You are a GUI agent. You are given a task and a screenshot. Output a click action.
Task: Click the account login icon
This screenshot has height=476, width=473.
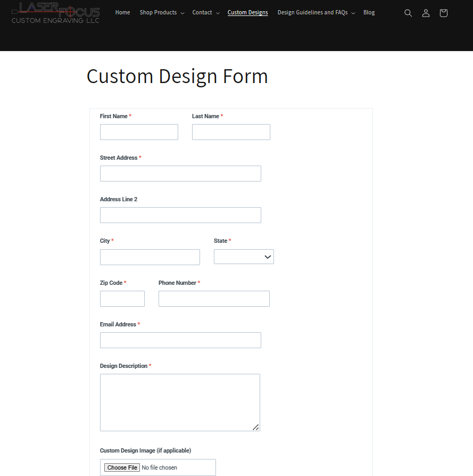[x=426, y=13]
